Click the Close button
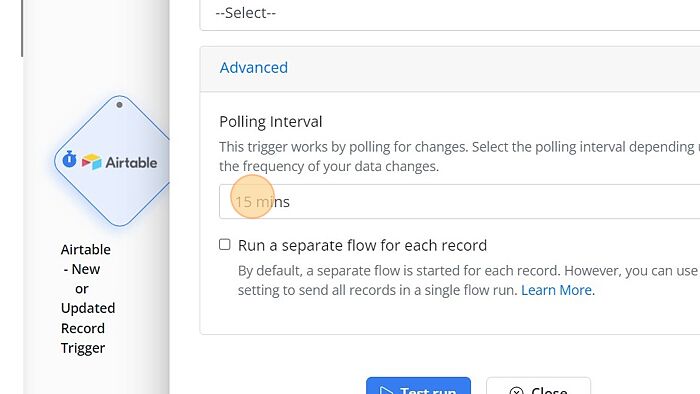 pos(538,386)
